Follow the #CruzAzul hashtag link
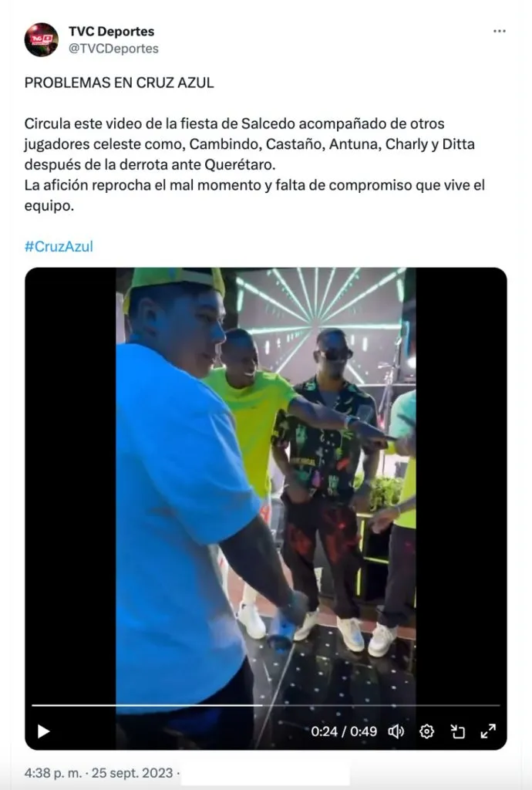Screen dimensions: 532x790 (59, 246)
